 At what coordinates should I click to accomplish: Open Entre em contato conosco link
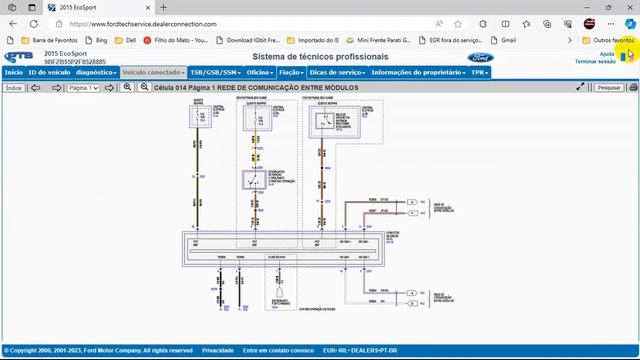[x=278, y=351]
